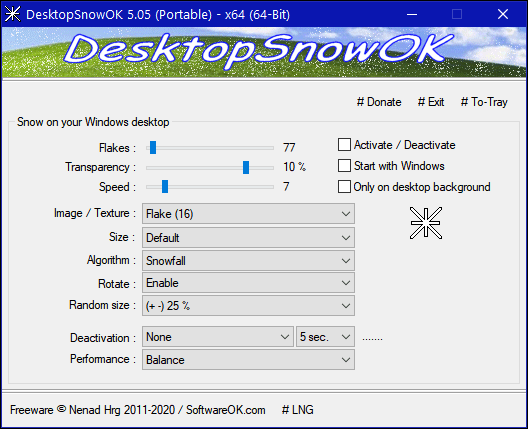This screenshot has width=528, height=429.
Task: Open the Algorithm dropdown set to Snowfall
Action: pos(248,261)
